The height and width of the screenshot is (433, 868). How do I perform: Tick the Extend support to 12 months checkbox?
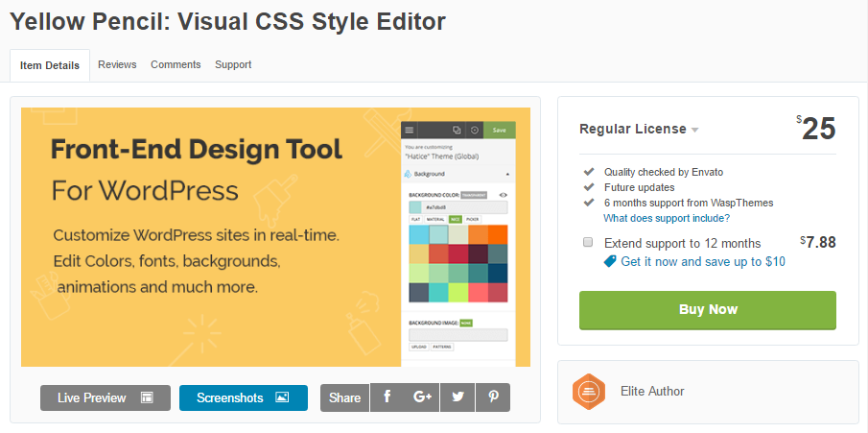[x=588, y=242]
